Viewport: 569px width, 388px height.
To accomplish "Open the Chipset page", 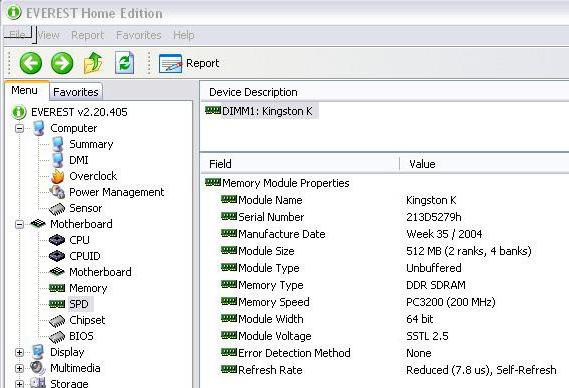I will [x=87, y=320].
